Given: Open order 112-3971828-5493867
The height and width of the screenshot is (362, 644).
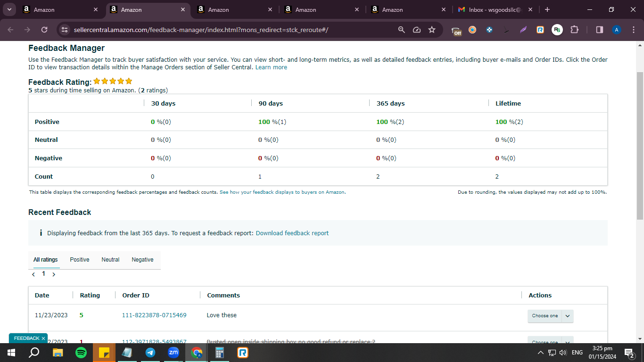Looking at the screenshot, I should coord(154,342).
